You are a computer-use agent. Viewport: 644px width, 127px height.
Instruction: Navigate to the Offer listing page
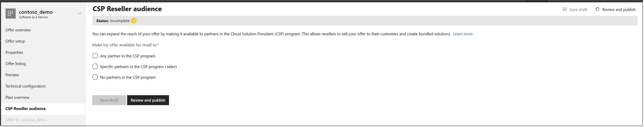(16, 63)
